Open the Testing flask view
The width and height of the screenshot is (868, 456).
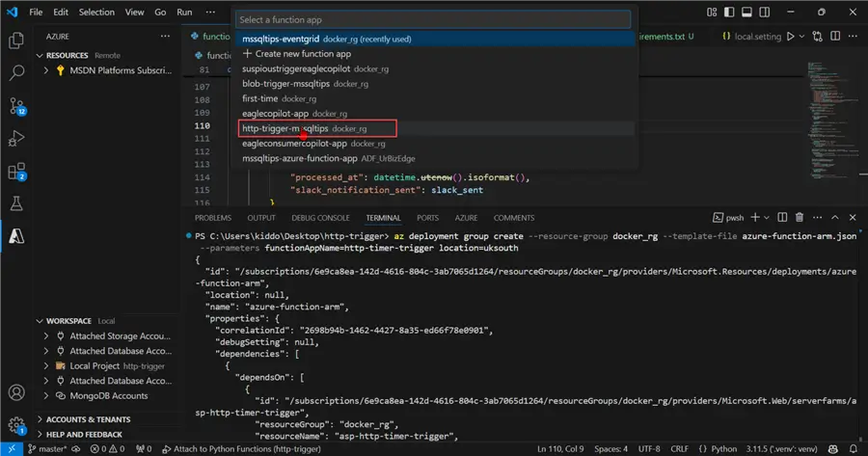click(16, 203)
